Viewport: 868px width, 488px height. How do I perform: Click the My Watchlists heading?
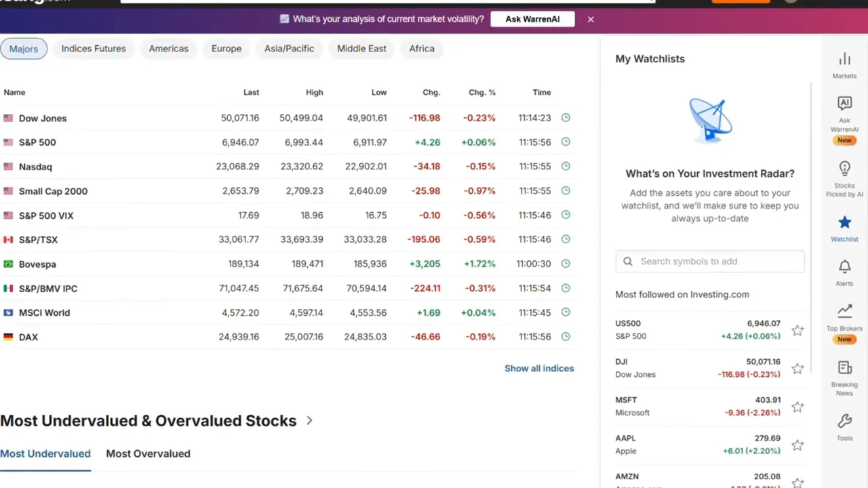click(x=650, y=59)
